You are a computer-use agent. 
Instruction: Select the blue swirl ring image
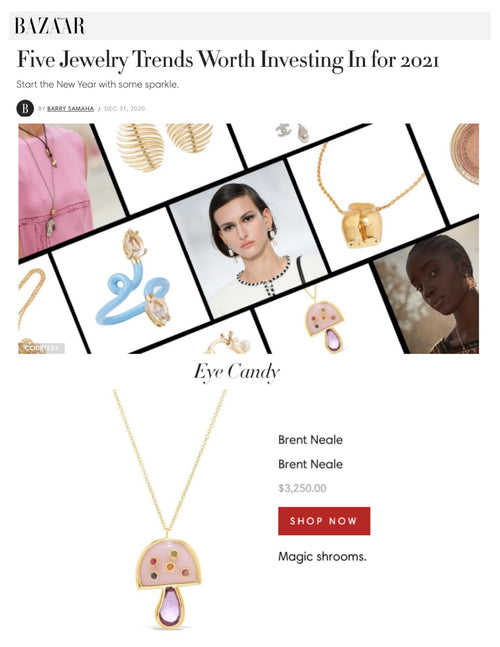click(133, 281)
